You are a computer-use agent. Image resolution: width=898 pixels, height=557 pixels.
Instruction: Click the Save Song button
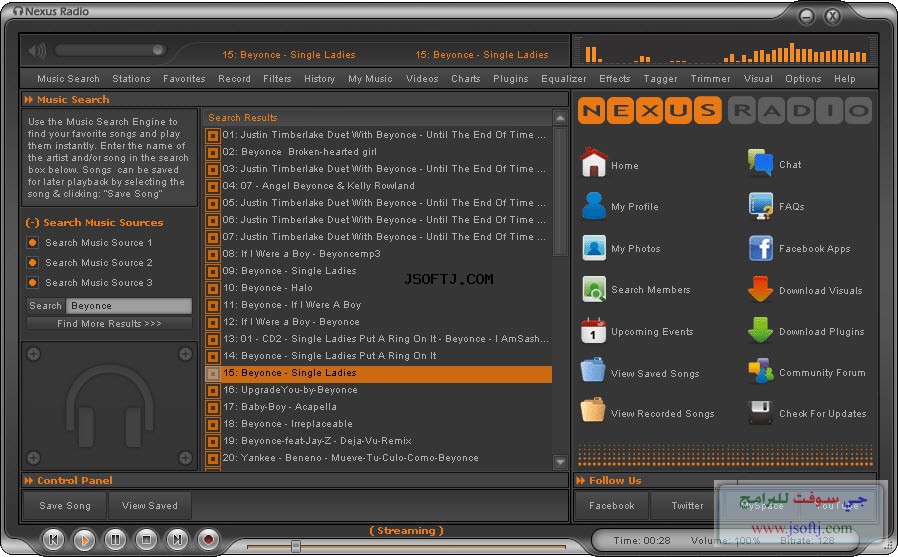point(65,505)
